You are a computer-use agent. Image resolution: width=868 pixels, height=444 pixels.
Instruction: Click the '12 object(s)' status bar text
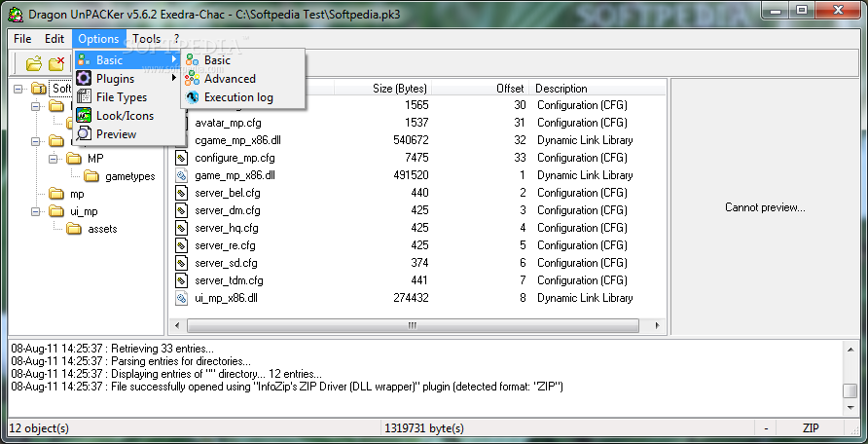(x=39, y=428)
